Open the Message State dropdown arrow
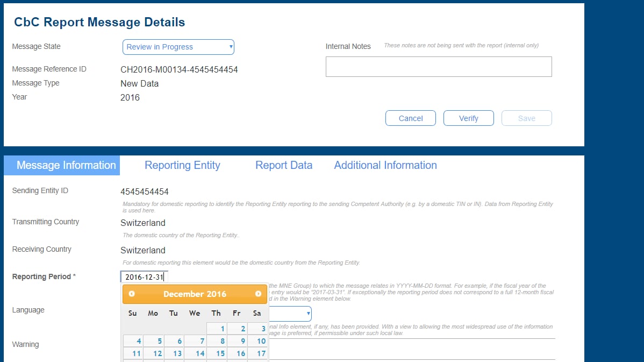 [x=231, y=47]
